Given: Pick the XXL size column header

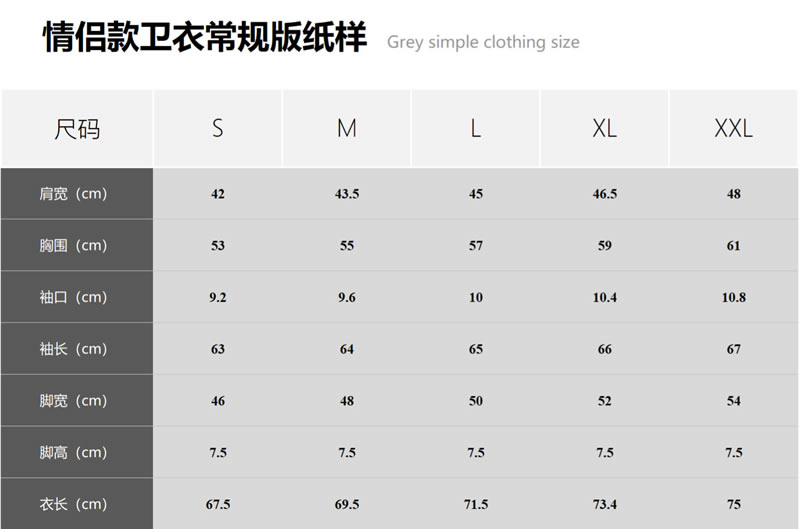Looking at the screenshot, I should (733, 128).
